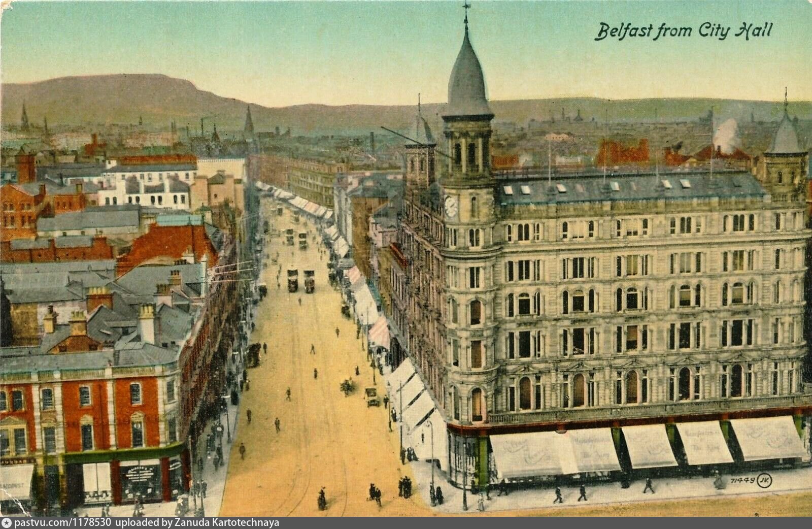Click the green-framed shop window at bottom left
The width and height of the screenshot is (812, 529).
[140, 480]
